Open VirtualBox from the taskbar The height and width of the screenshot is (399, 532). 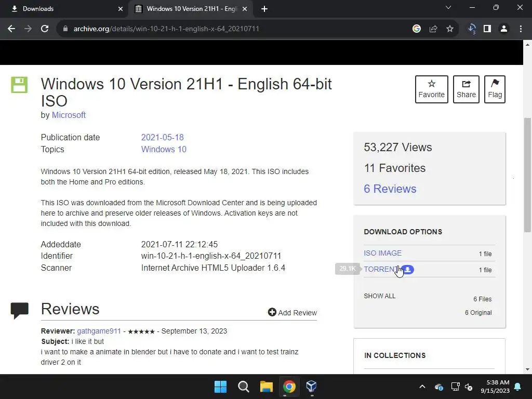(312, 387)
